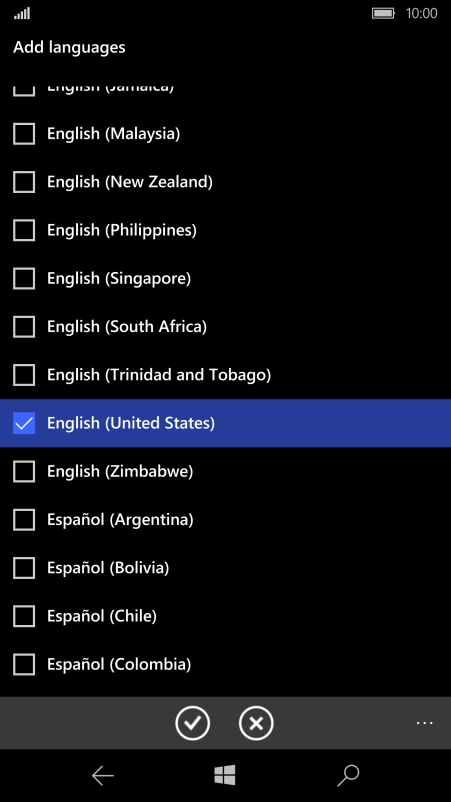Screen dimensions: 451x802
Task: Open the three-dot more options menu
Action: pyautogui.click(x=424, y=723)
